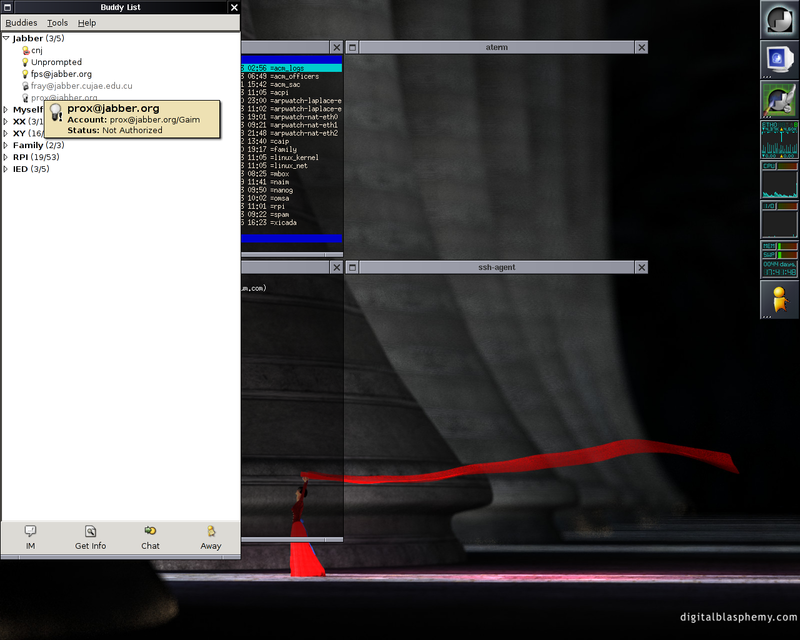Click the ssh-agent window menu icon

(x=353, y=267)
